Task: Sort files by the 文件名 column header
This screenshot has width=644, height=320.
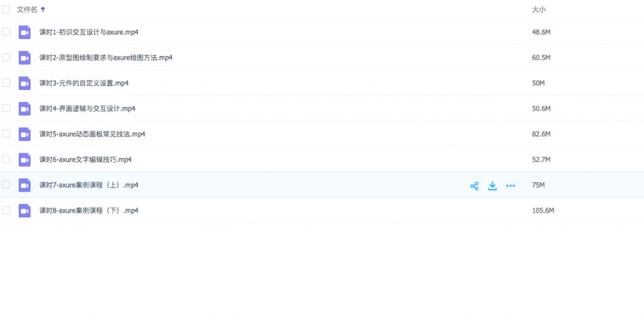Action: [27, 9]
